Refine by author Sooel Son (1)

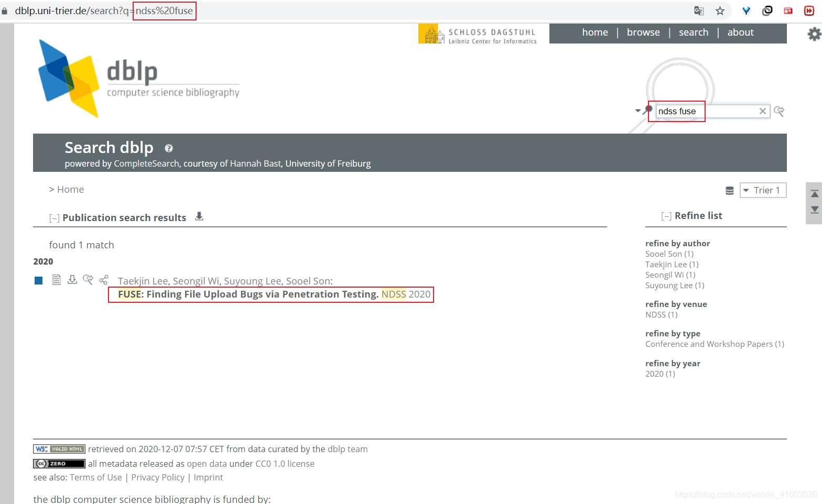[669, 254]
